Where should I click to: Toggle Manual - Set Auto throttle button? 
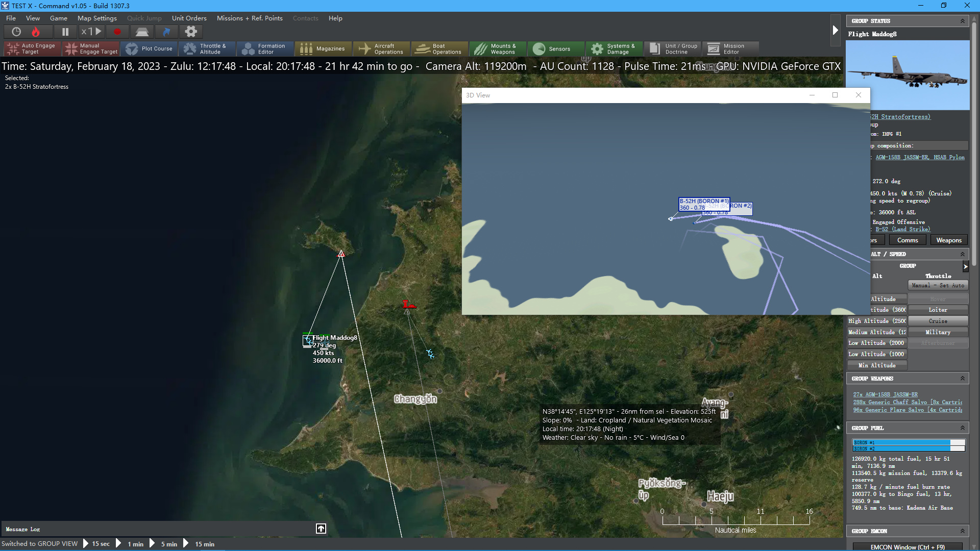tap(938, 286)
